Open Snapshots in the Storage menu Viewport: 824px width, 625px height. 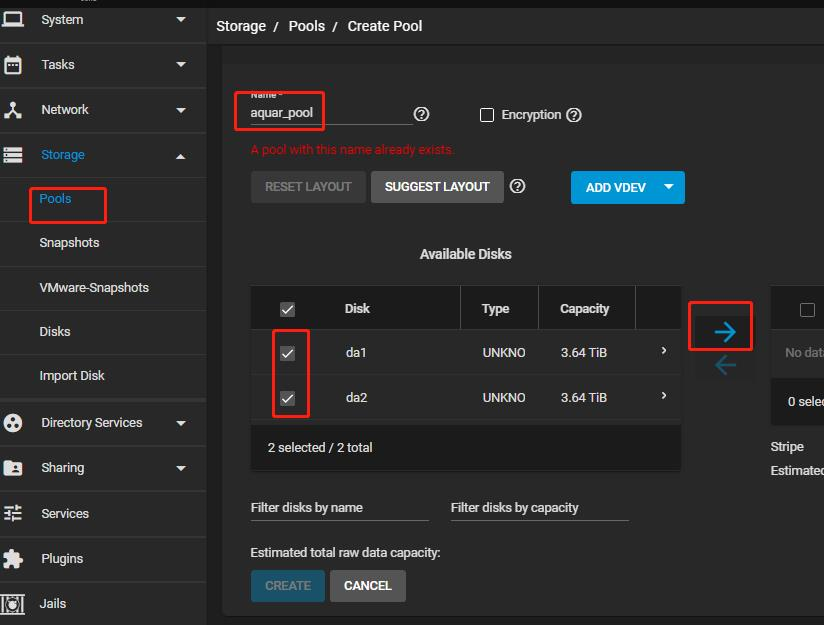(x=69, y=243)
